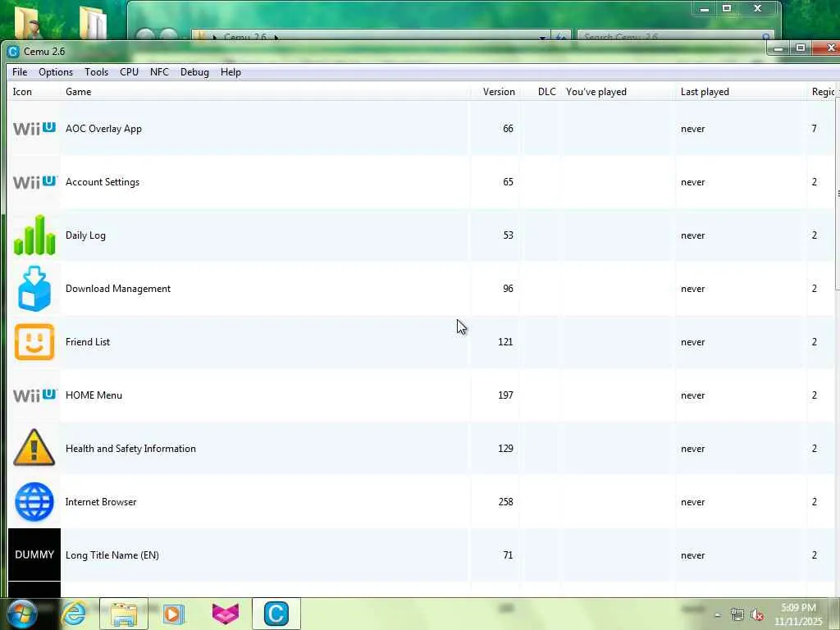Click the AOC Overlay App Wii U icon
This screenshot has width=840, height=630.
34,129
